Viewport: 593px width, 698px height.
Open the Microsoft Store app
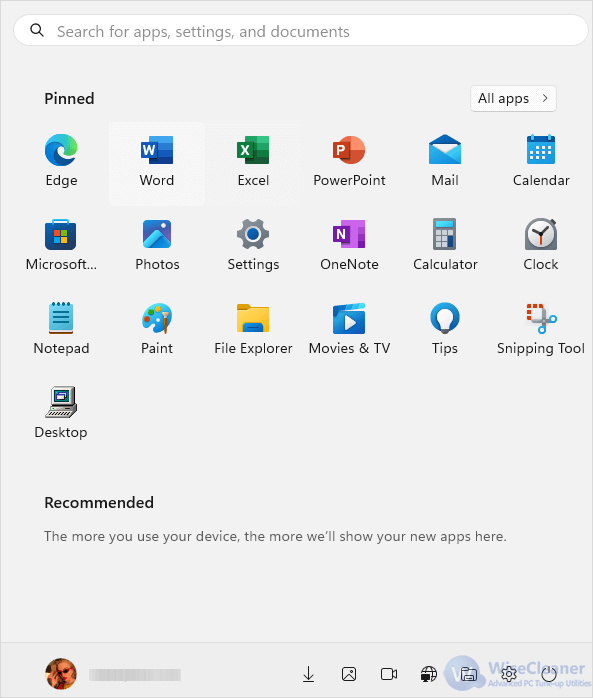click(61, 245)
